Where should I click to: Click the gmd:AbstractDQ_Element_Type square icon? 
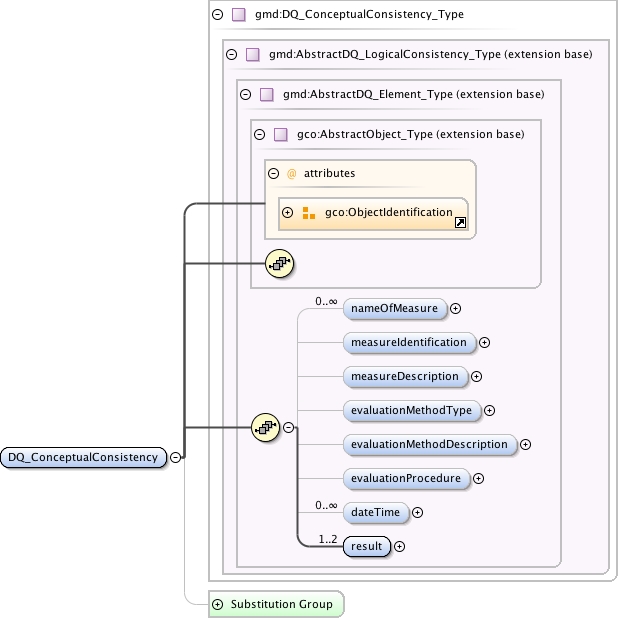(267, 95)
